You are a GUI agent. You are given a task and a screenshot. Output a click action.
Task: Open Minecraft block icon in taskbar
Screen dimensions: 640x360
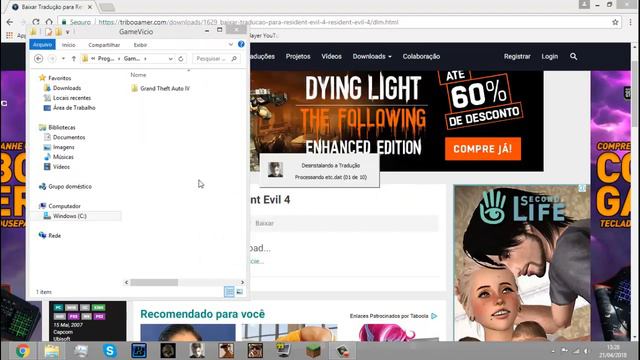(313, 351)
